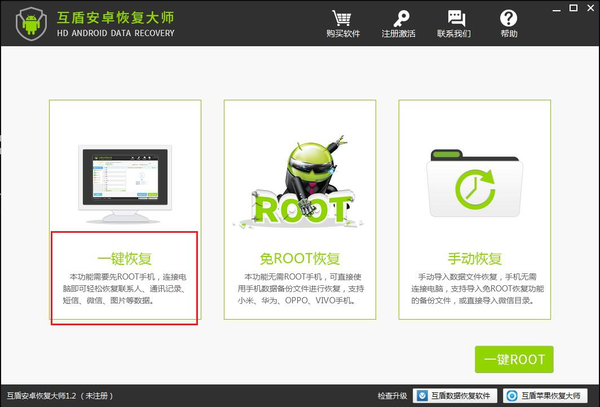Screen dimensions: 600x407
Task: Choose the 一键恢复 title
Action: click(124, 259)
